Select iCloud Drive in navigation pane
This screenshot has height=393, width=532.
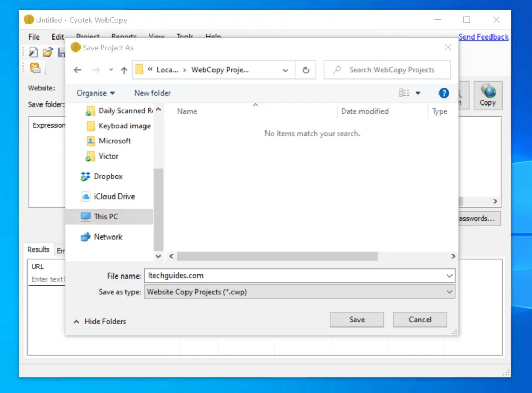click(x=108, y=197)
